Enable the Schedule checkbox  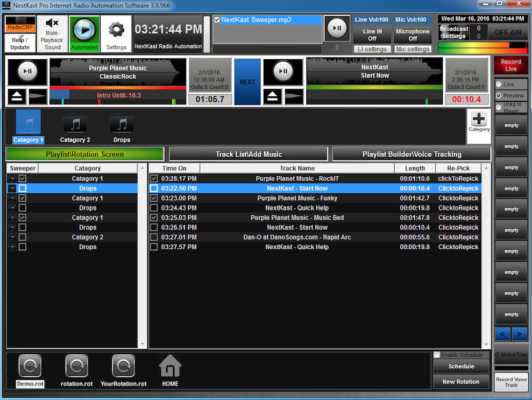(x=437, y=355)
